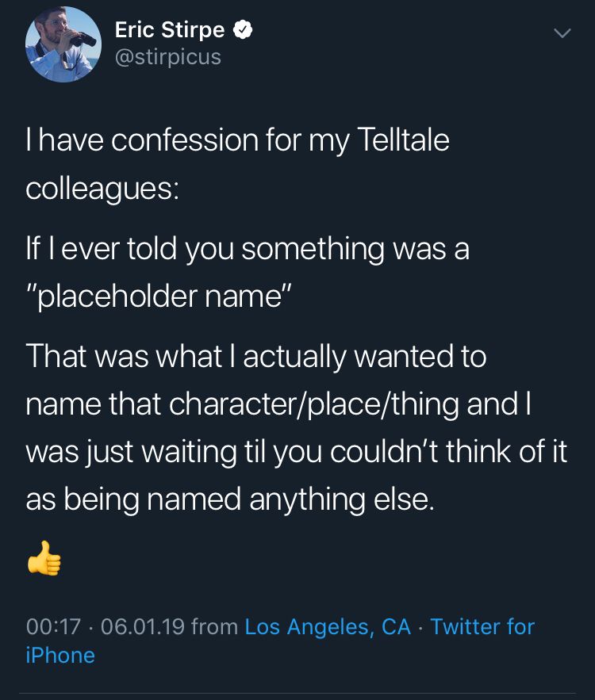595x700 pixels.
Task: Click the thumbs-up emoji
Action: [44, 558]
